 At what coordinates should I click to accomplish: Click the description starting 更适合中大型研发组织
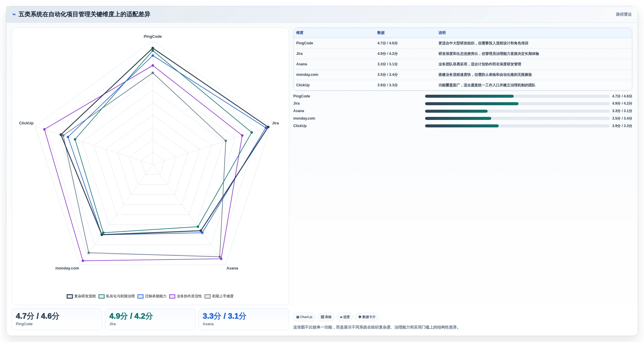[x=483, y=43]
